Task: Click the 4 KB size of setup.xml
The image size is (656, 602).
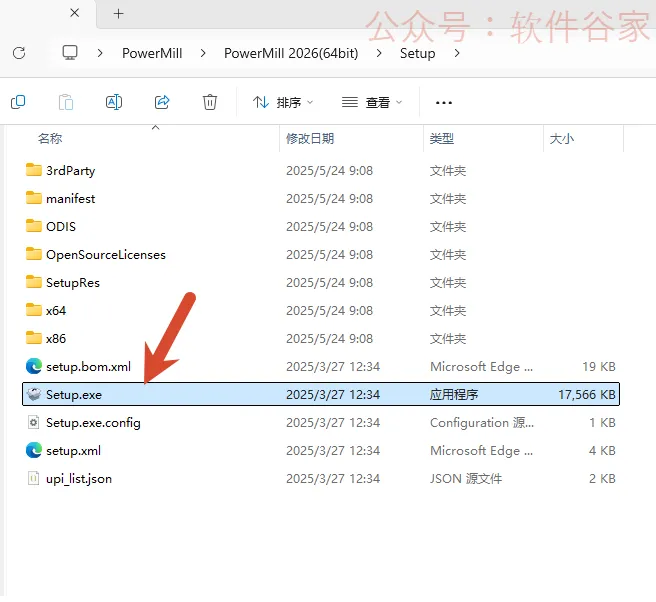Action: click(602, 451)
